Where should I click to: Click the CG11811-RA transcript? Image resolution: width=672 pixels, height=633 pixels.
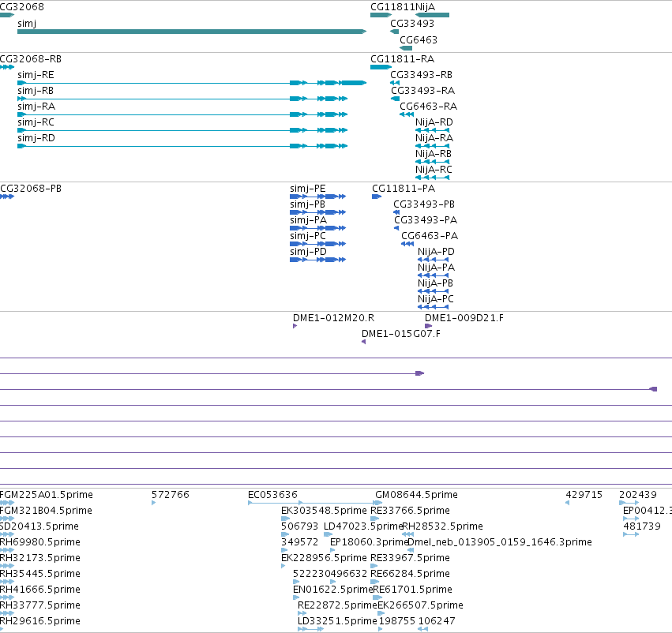pos(381,67)
